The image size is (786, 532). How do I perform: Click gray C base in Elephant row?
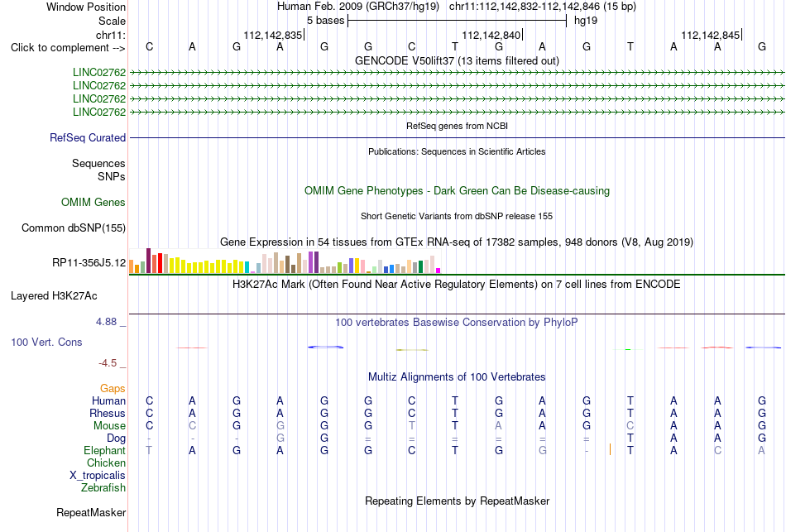[718, 450]
